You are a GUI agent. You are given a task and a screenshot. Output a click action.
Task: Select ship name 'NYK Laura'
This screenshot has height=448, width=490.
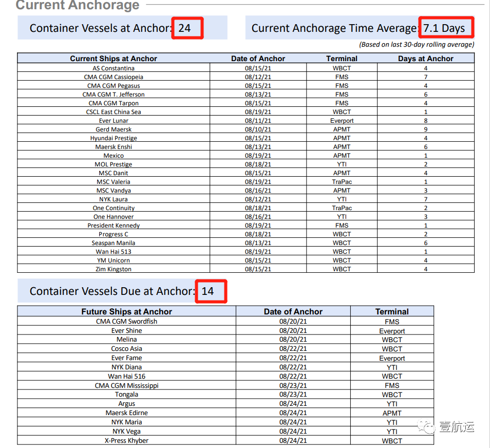(114, 199)
